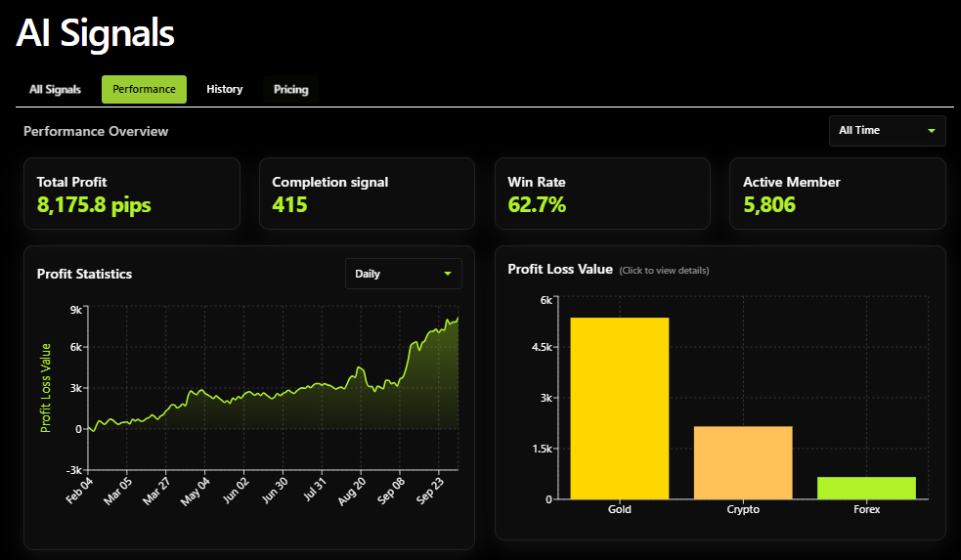Click the 'Click to view details' hint text
The image size is (961, 560).
(x=664, y=271)
